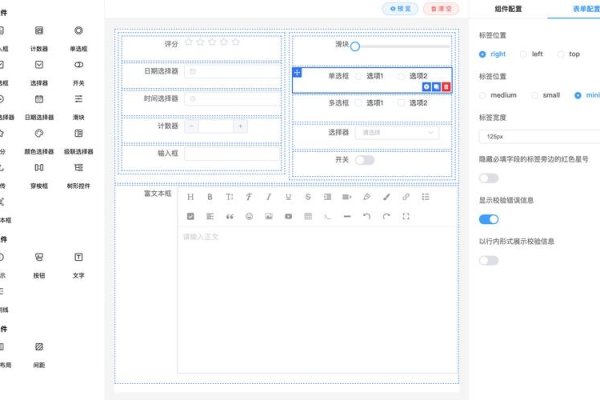Click the red delete icon on 单选框 field

446,87
